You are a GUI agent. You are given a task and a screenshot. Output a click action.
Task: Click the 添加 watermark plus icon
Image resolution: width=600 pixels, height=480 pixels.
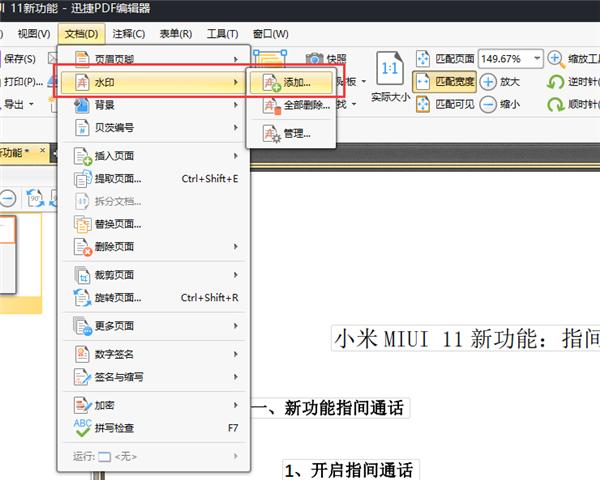click(x=272, y=82)
